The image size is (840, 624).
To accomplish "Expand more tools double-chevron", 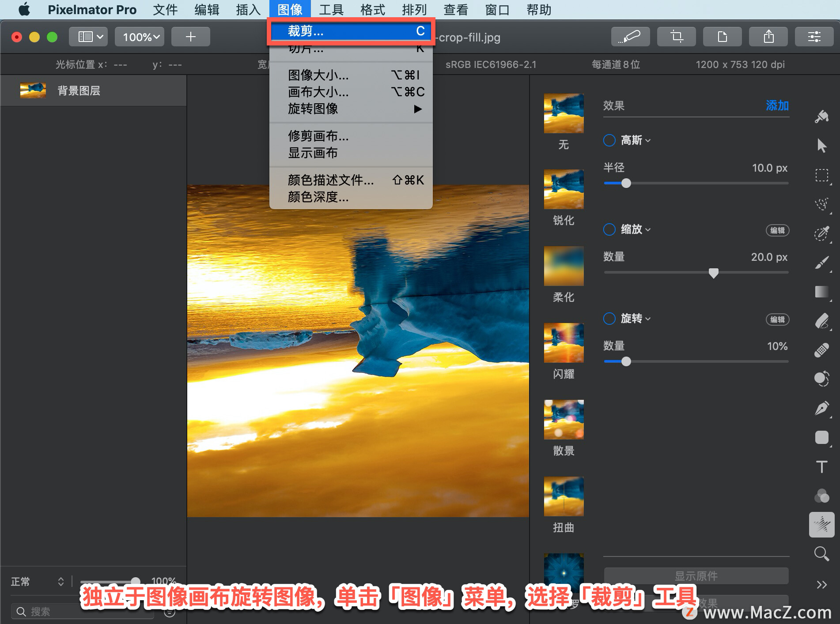I will tap(821, 585).
